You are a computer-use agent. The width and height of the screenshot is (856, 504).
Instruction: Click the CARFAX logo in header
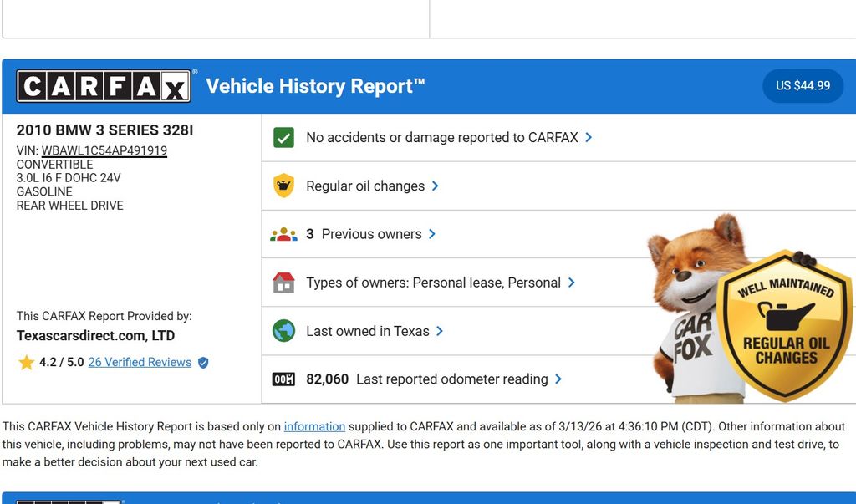(x=104, y=86)
